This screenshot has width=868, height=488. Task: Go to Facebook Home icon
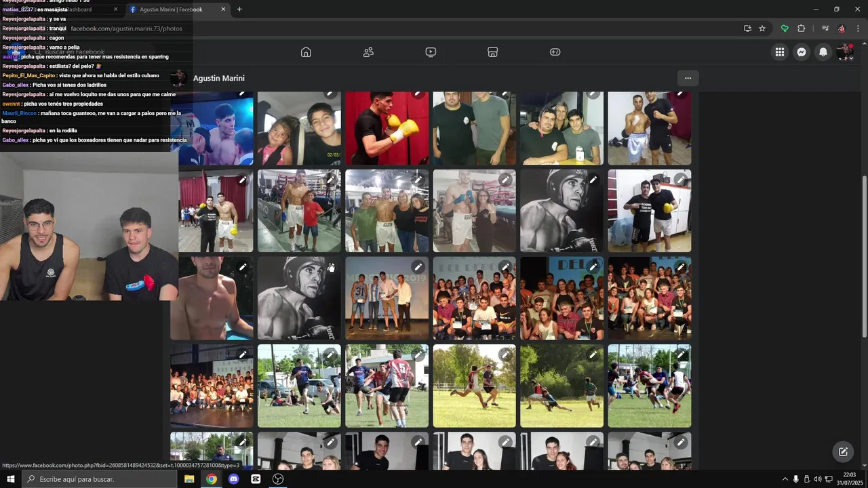306,52
